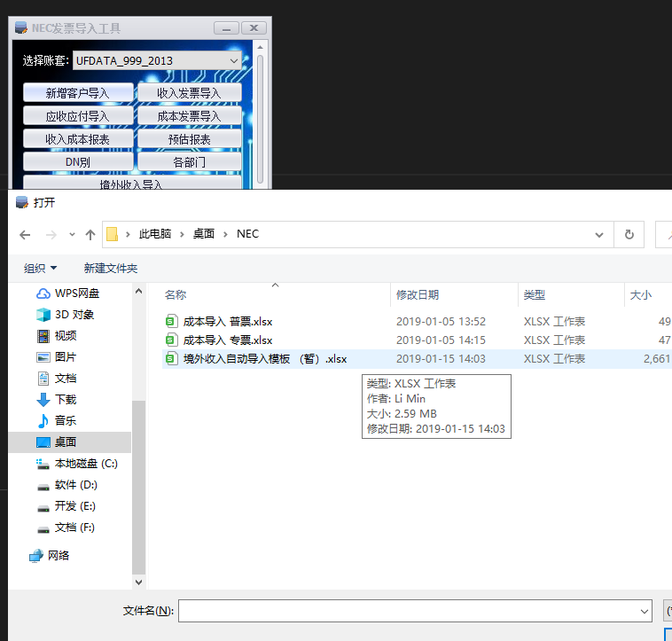Open 图片 folder in navigation pane

click(x=57, y=357)
